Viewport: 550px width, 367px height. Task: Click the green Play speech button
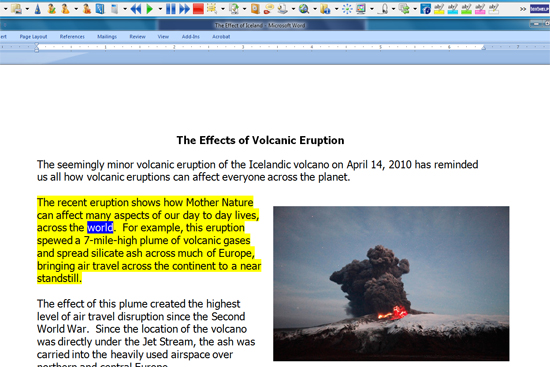[x=150, y=8]
